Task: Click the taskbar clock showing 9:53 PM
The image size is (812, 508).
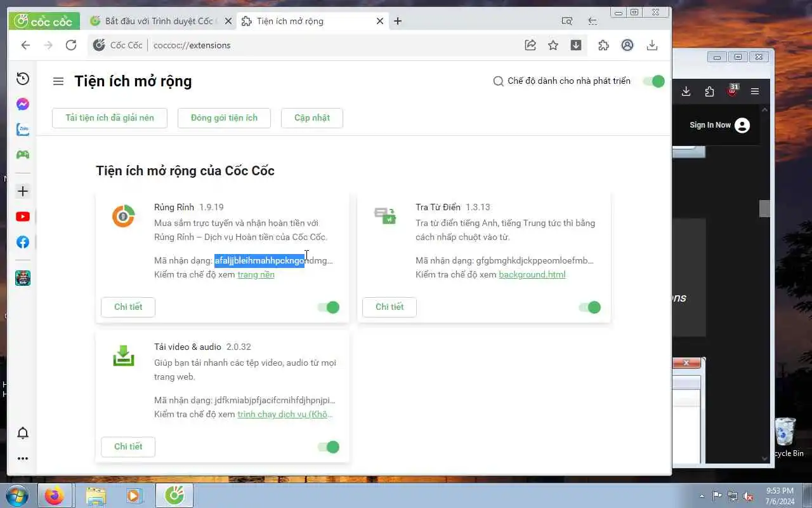Action: [780, 496]
